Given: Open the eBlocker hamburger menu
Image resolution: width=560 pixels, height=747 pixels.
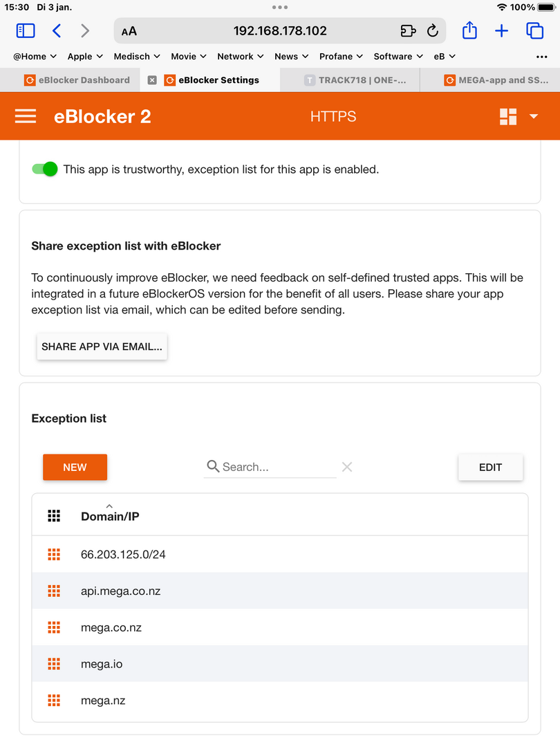Looking at the screenshot, I should click(26, 116).
